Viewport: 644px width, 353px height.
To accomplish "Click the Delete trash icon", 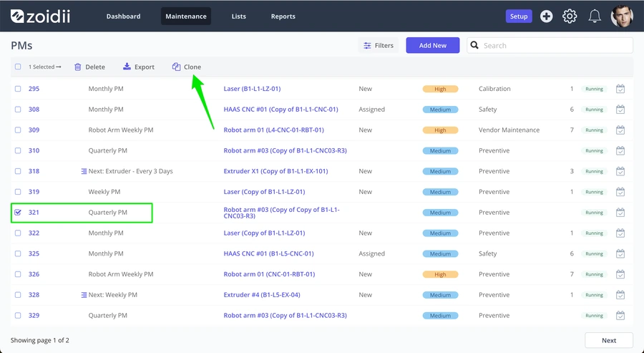I will coord(77,67).
